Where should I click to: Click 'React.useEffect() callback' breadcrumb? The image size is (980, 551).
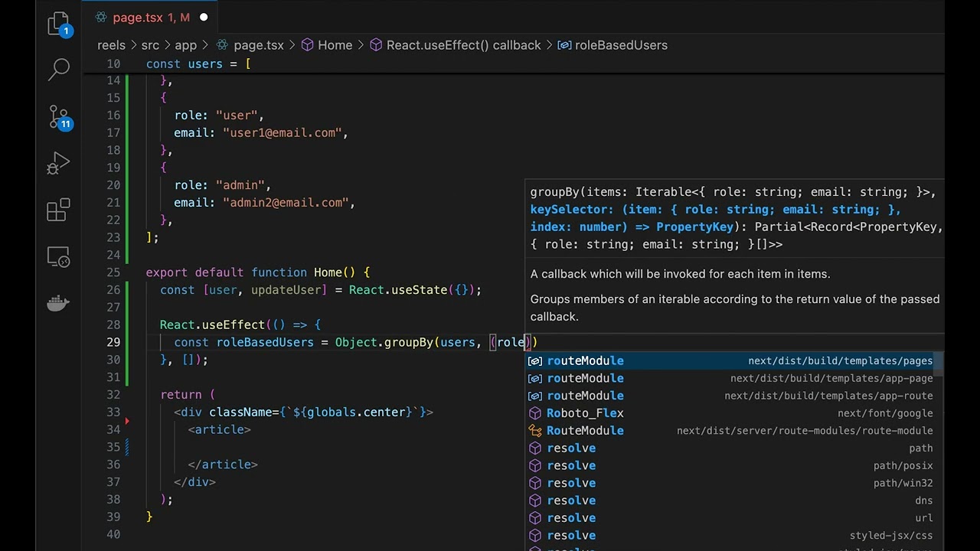(x=463, y=45)
